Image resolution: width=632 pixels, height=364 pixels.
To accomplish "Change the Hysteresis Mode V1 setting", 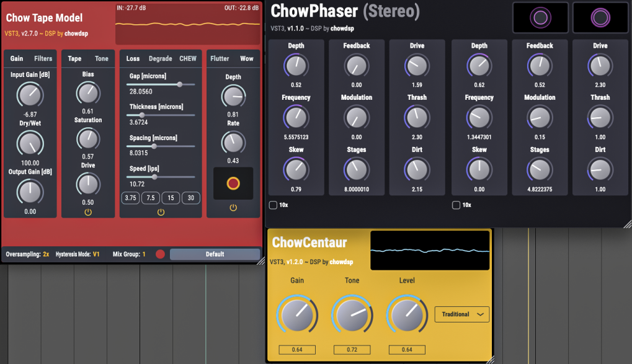I will tap(78, 254).
